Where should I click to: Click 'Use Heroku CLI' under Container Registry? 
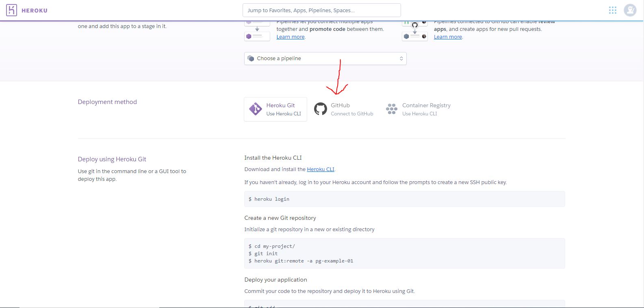tap(420, 114)
